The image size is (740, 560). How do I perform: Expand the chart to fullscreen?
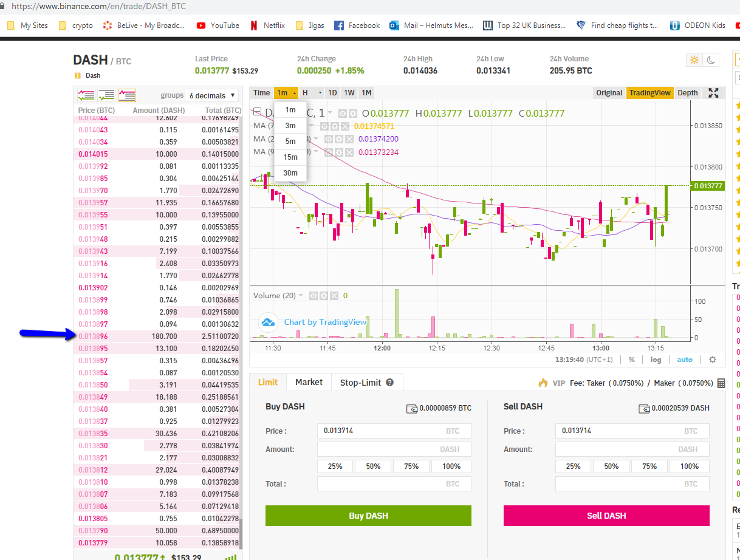714,93
